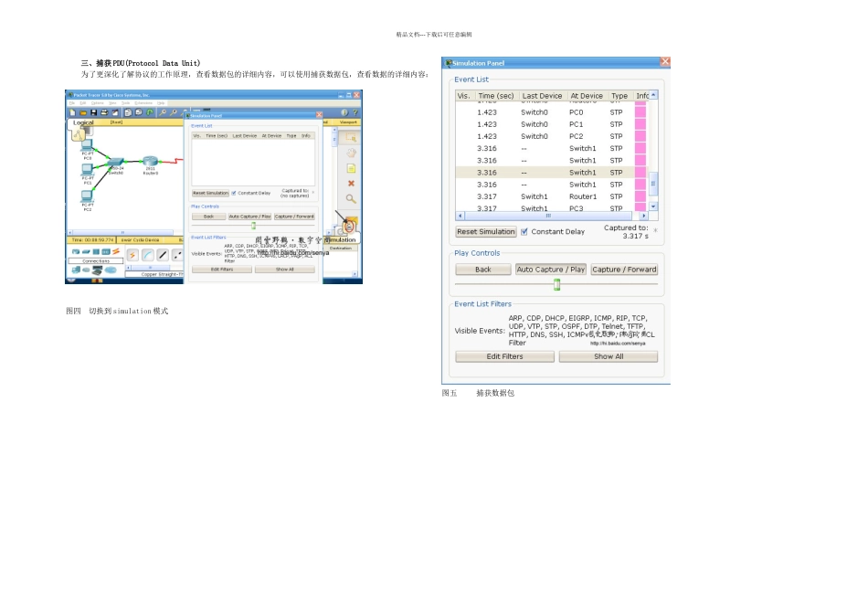Close the large Simulation Panel with red X
The height and width of the screenshot is (614, 868).
pyautogui.click(x=665, y=62)
